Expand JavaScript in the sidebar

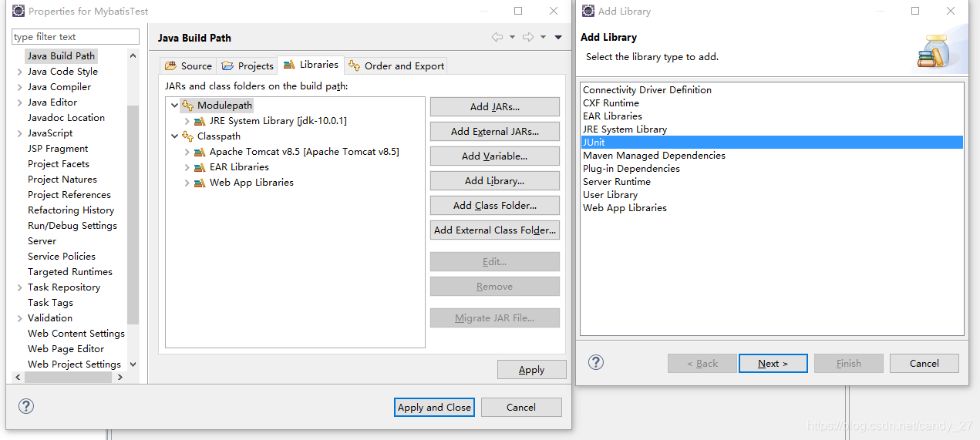pos(19,133)
